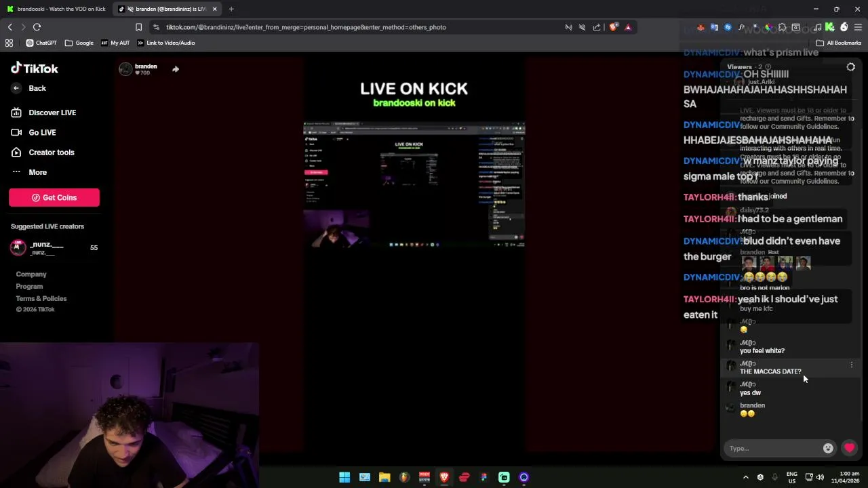Close the branden TikTok LIVE tab
Image resolution: width=868 pixels, height=488 pixels.
pyautogui.click(x=215, y=9)
